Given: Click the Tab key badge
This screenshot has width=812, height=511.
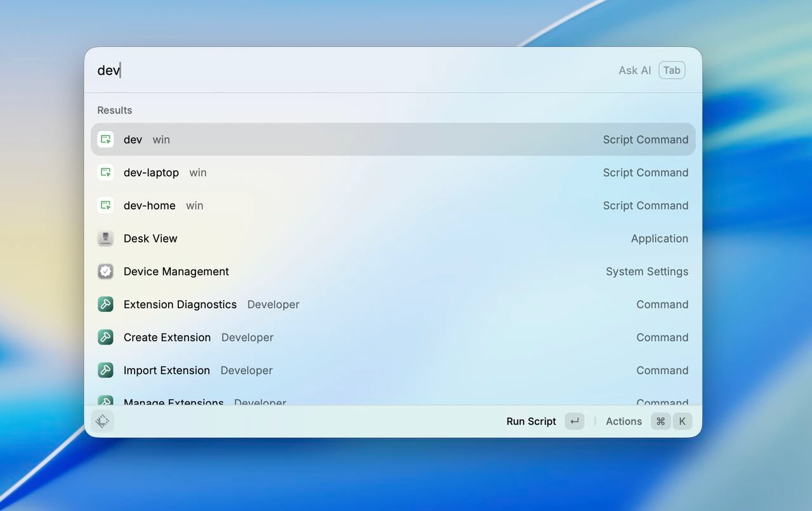Looking at the screenshot, I should pyautogui.click(x=672, y=70).
